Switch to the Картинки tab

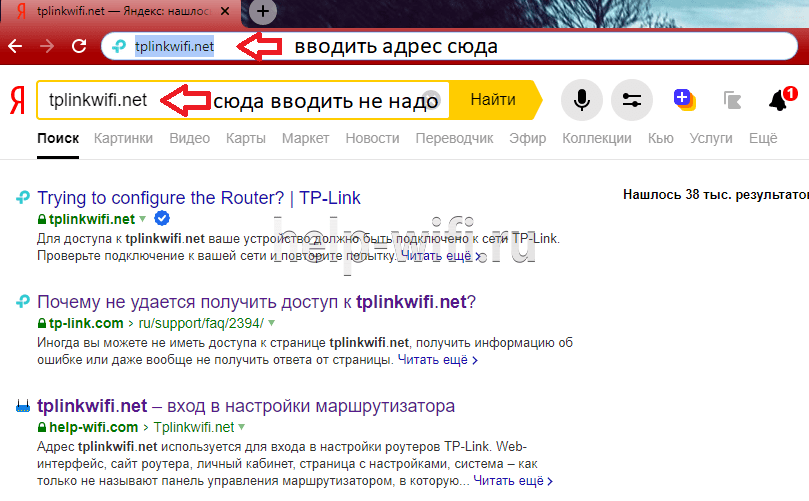123,138
